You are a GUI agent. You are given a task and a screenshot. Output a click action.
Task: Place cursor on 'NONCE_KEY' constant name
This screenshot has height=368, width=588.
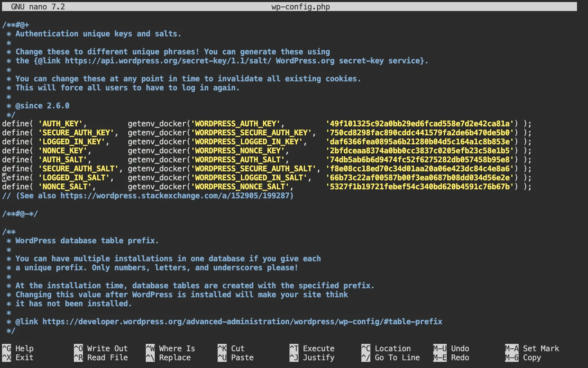tap(63, 150)
